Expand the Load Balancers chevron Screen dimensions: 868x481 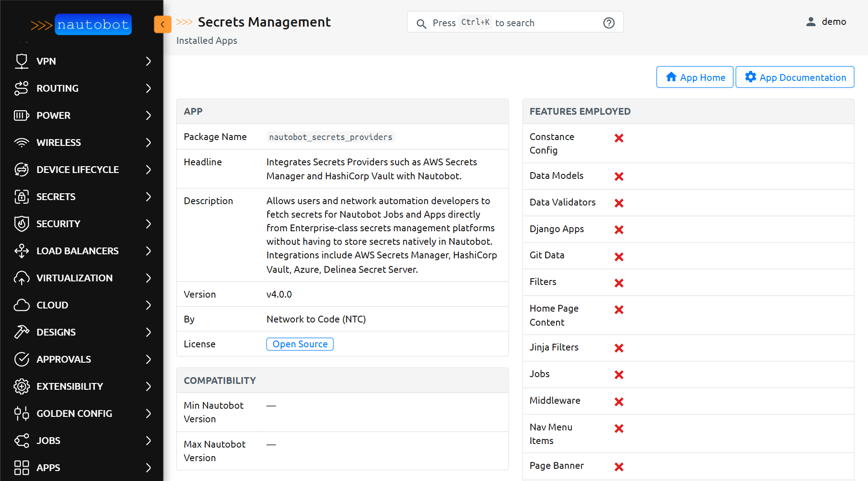[148, 251]
